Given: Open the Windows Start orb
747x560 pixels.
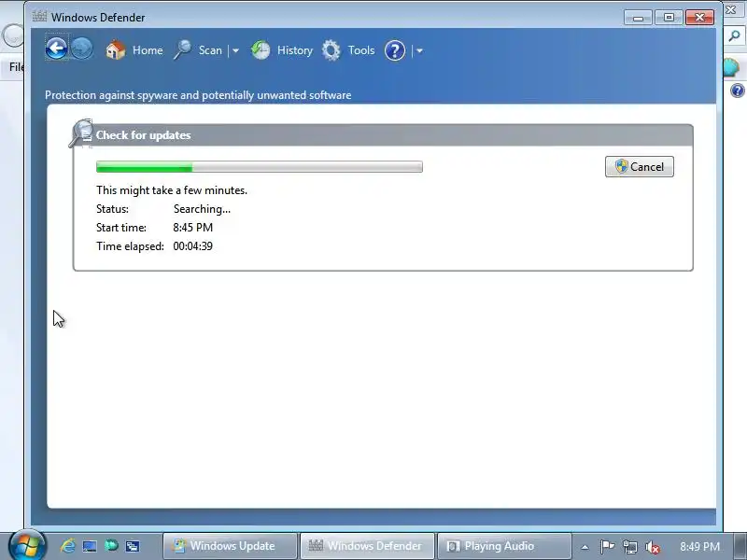Looking at the screenshot, I should tap(27, 546).
